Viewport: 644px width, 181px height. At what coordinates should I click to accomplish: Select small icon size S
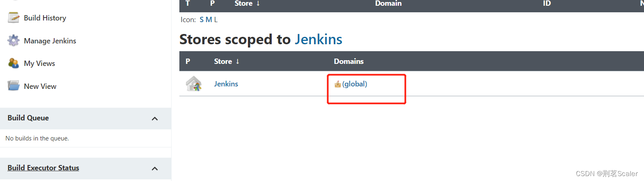click(x=202, y=20)
